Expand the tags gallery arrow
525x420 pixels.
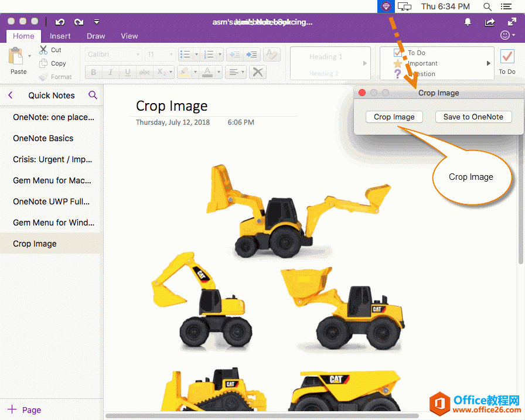tap(489, 63)
